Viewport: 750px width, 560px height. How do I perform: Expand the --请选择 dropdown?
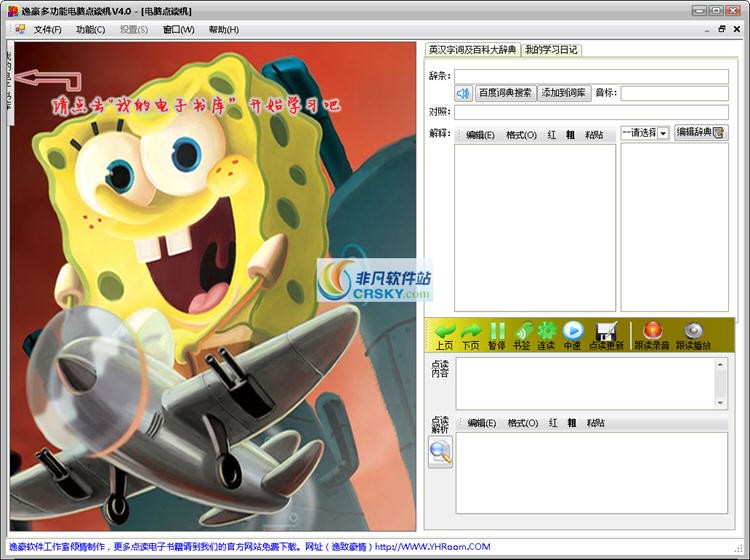[x=663, y=133]
